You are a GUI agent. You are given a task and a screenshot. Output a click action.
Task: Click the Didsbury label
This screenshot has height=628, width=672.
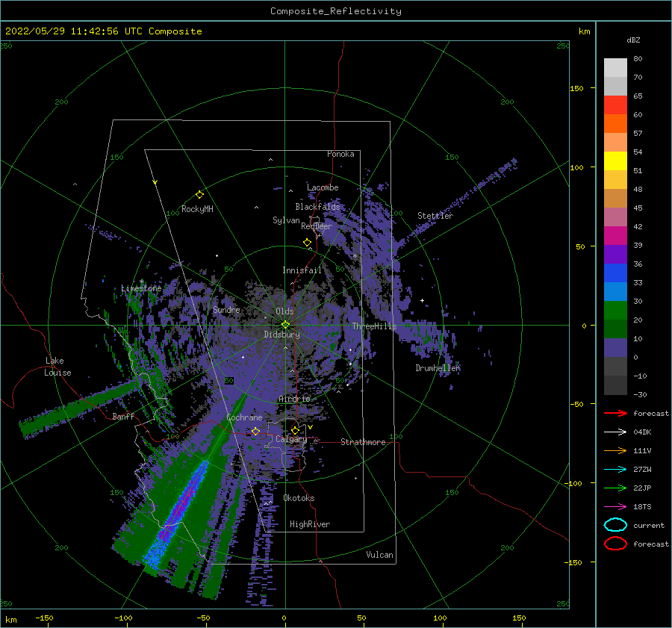tap(282, 335)
